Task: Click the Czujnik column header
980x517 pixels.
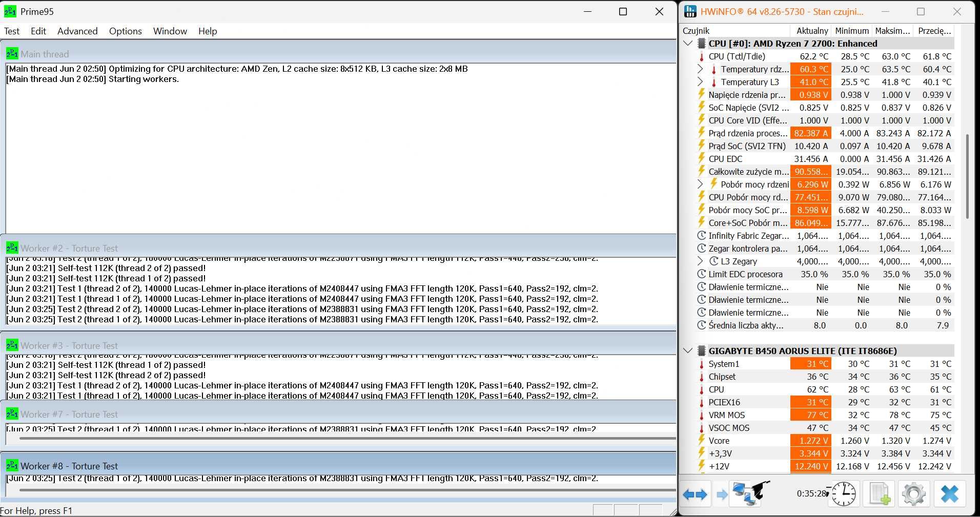Action: pos(736,31)
